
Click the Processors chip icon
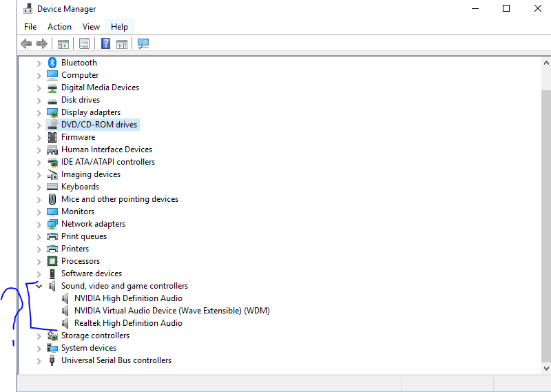tap(52, 261)
